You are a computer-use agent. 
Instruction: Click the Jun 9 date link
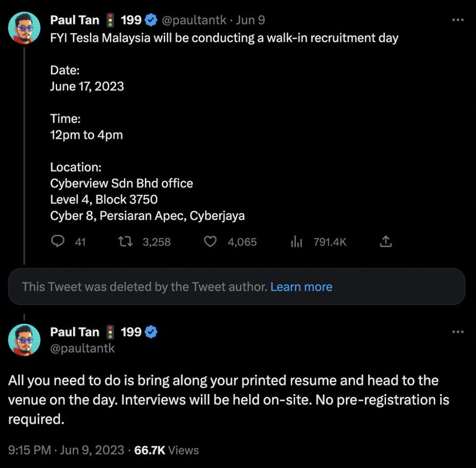(251, 20)
